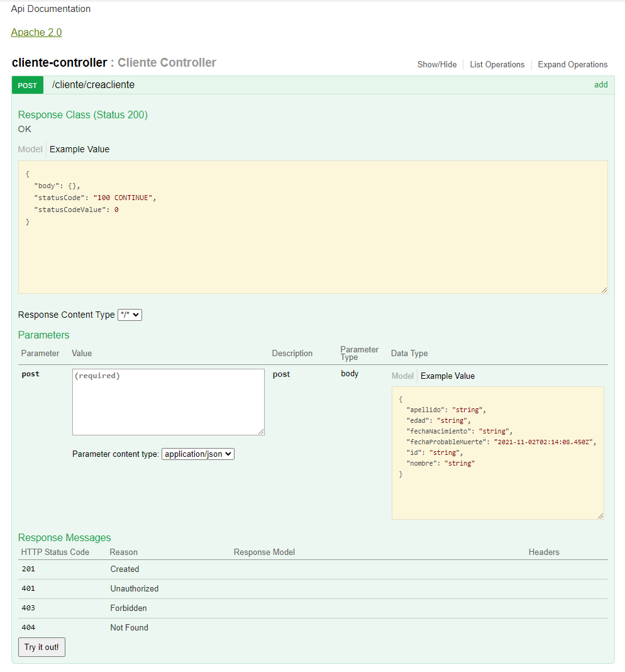
Task: Click the 401 status code cell
Action: tap(28, 588)
